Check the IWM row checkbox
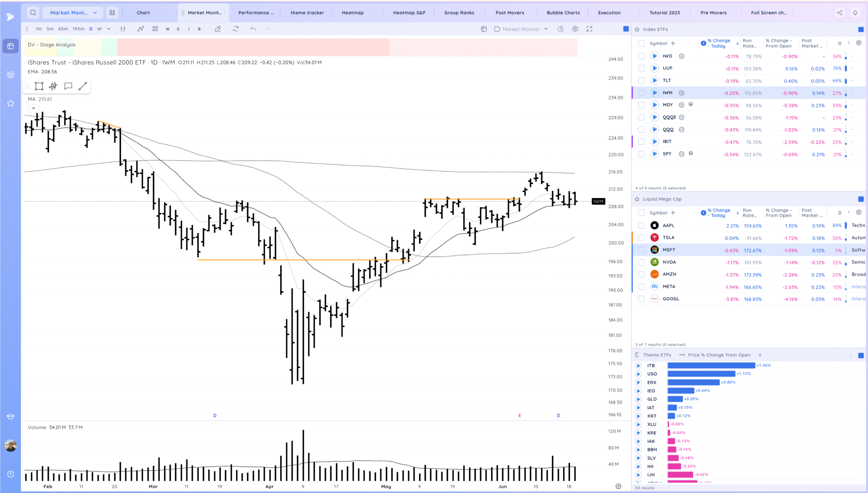 pos(641,93)
